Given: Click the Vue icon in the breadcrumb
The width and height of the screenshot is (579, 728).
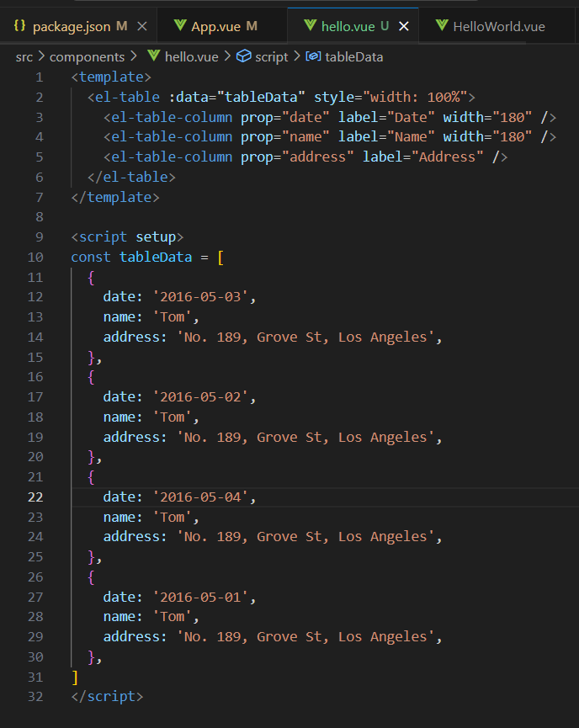Looking at the screenshot, I should (x=154, y=56).
